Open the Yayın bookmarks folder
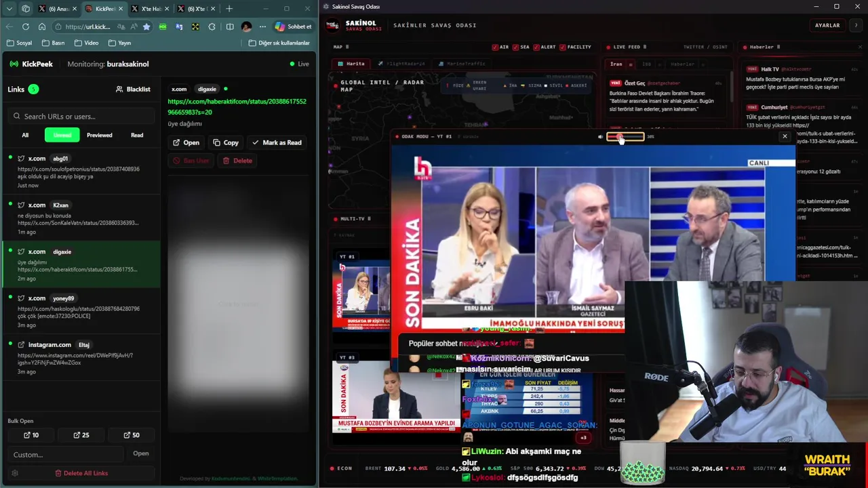 click(119, 43)
